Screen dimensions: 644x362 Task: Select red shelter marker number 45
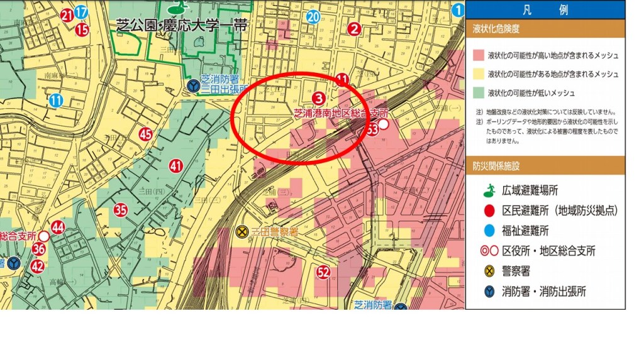pyautogui.click(x=146, y=134)
